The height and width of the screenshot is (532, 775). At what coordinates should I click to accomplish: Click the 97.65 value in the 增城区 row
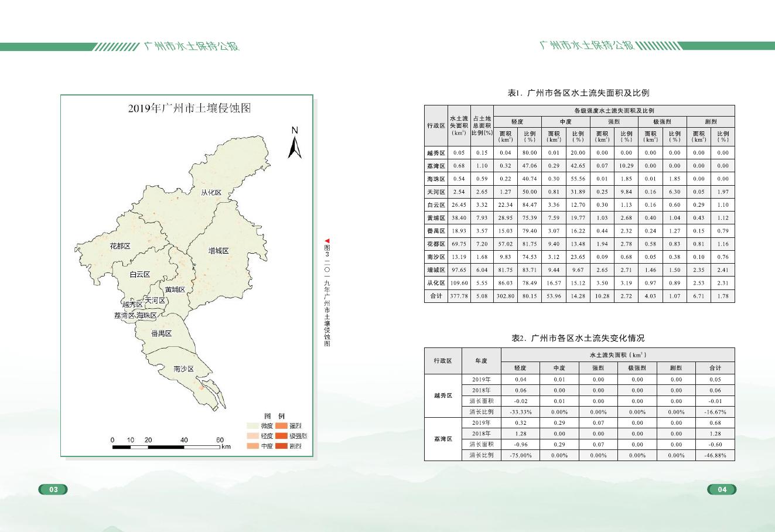coord(459,270)
